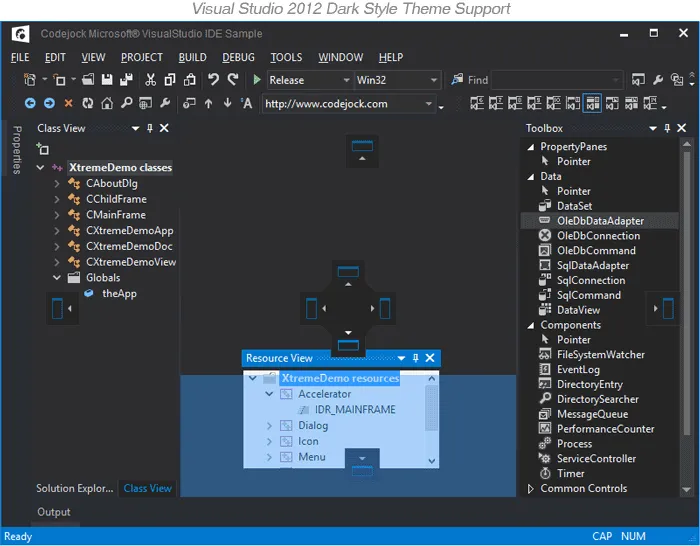
Task: Click the Toolbox scrollbar up arrow
Action: (687, 144)
